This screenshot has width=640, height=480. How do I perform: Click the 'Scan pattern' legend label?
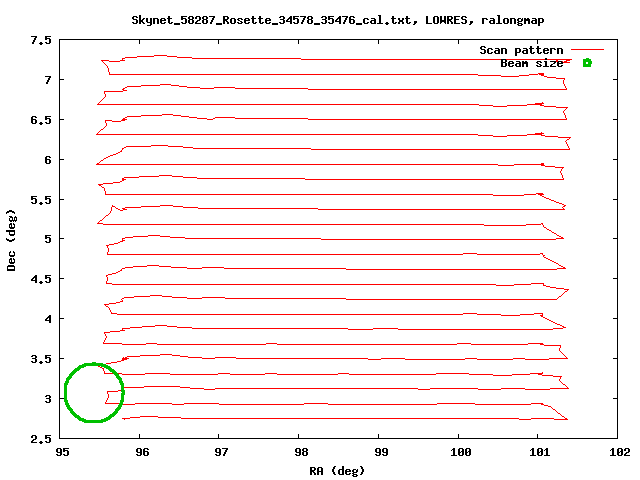(x=521, y=50)
